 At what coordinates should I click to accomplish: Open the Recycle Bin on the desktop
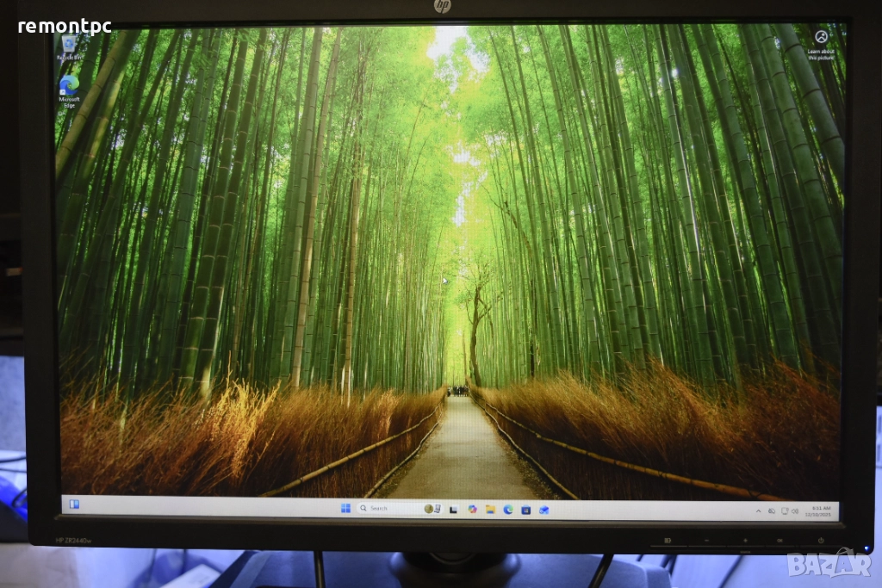click(67, 45)
